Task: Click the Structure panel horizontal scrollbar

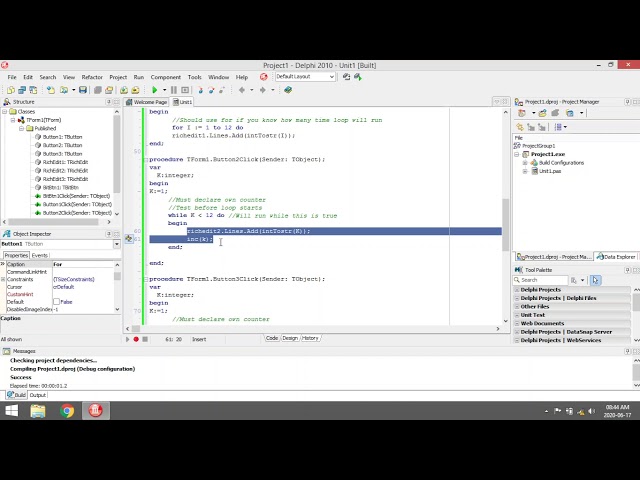Action: [53, 222]
